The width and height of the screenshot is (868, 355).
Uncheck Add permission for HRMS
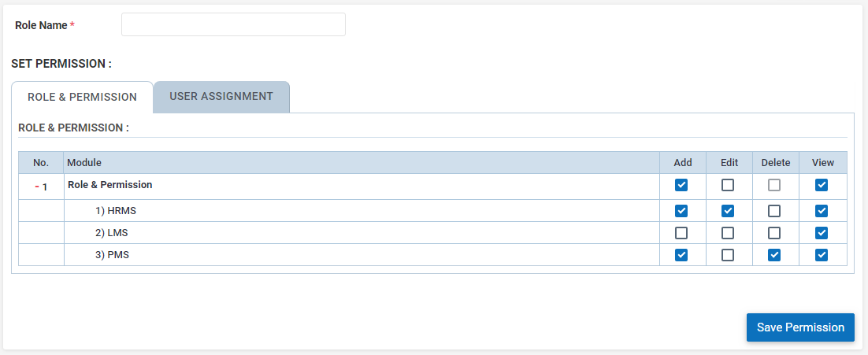(681, 211)
